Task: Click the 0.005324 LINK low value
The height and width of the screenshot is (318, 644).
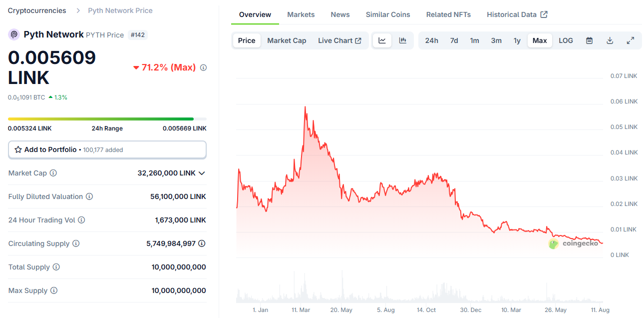Action: tap(29, 128)
